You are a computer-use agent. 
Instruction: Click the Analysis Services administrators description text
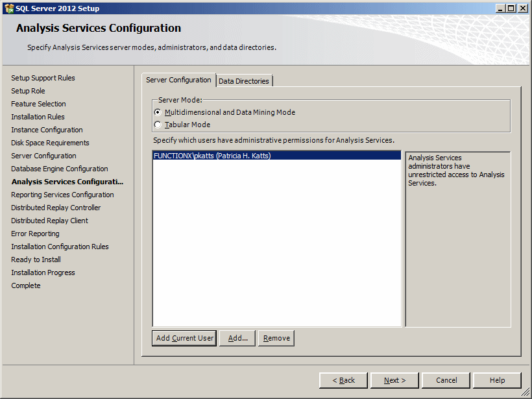point(456,171)
